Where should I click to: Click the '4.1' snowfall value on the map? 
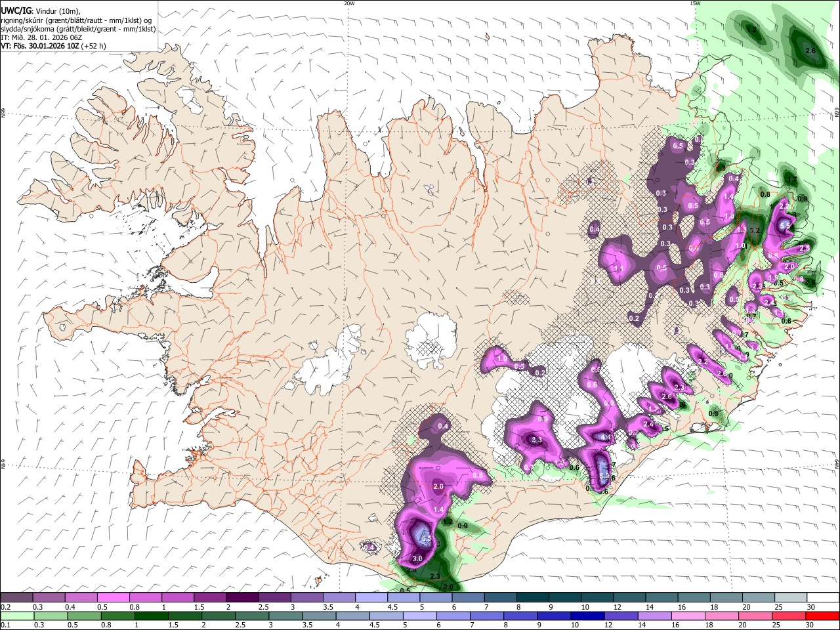point(606,436)
